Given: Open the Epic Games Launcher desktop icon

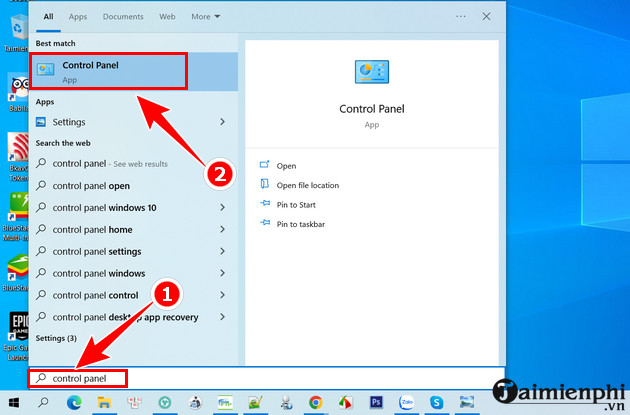Looking at the screenshot, I should [17, 336].
